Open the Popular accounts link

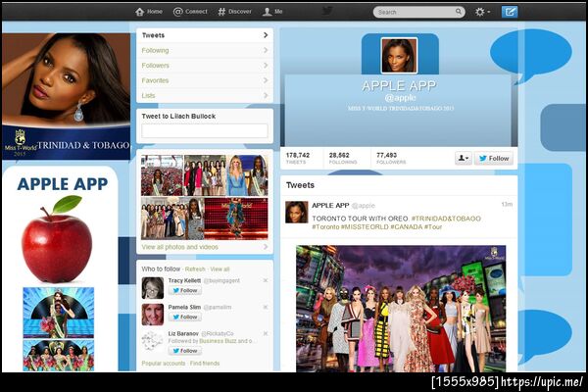(x=164, y=364)
